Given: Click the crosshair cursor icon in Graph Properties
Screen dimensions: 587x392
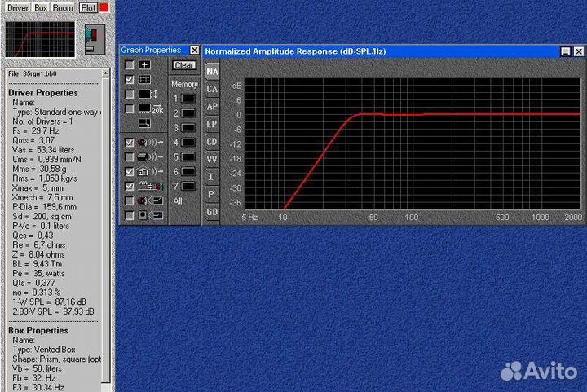Looking at the screenshot, I should (x=144, y=65).
